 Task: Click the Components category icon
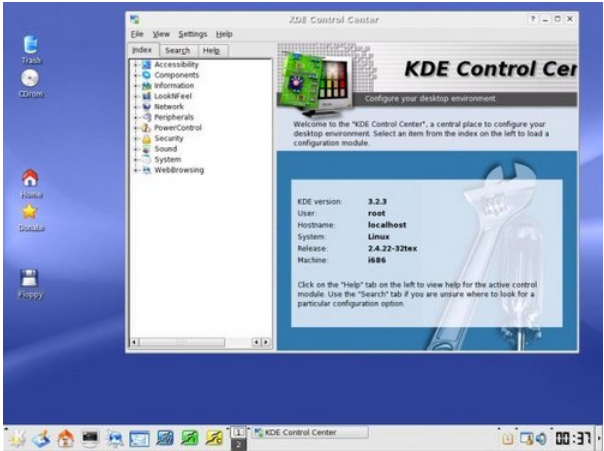(146, 75)
